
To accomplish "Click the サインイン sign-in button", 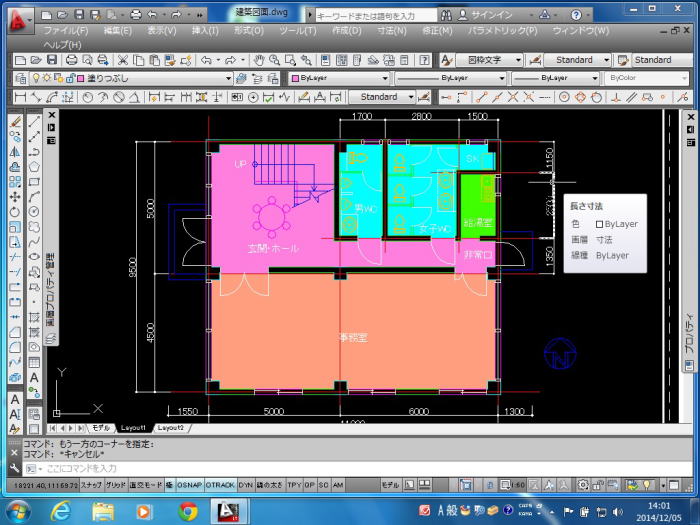I will (x=485, y=15).
